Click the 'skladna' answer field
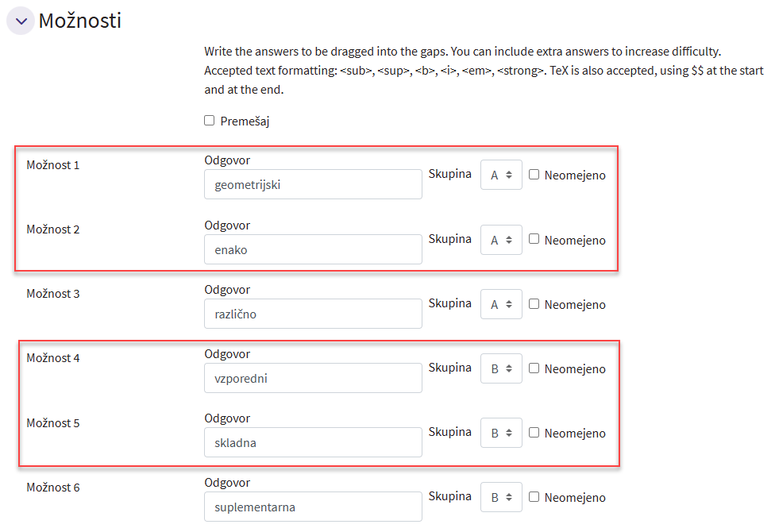Image resolution: width=775 pixels, height=532 pixels. (313, 442)
